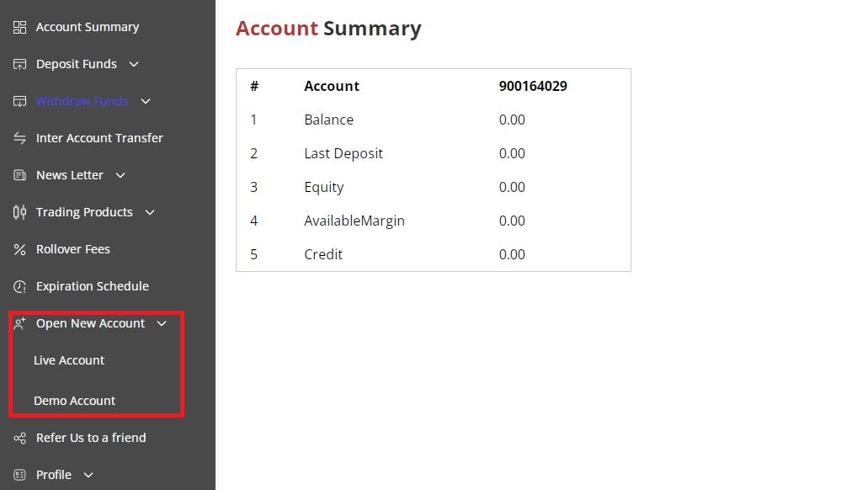This screenshot has width=868, height=490.
Task: Click the Deposit Funds label
Action: tap(77, 64)
